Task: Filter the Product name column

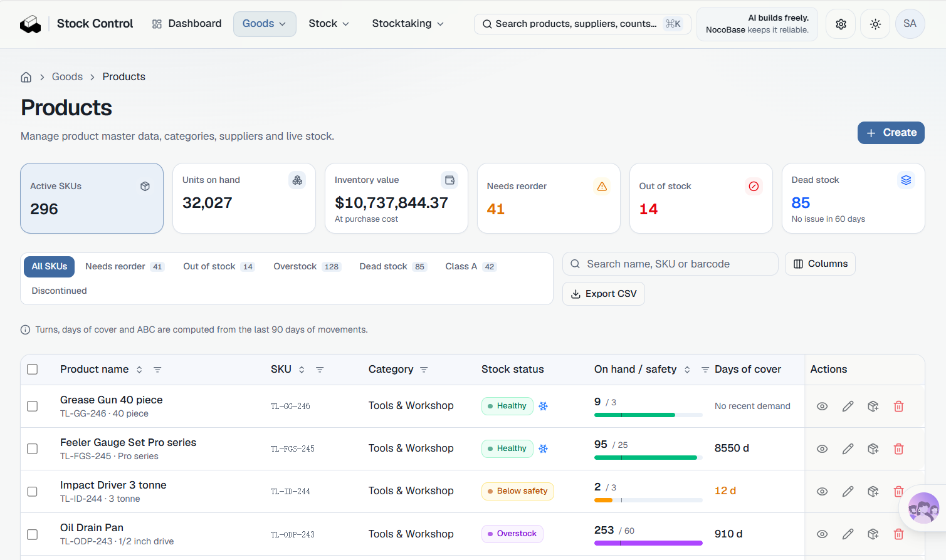Action: (x=157, y=370)
